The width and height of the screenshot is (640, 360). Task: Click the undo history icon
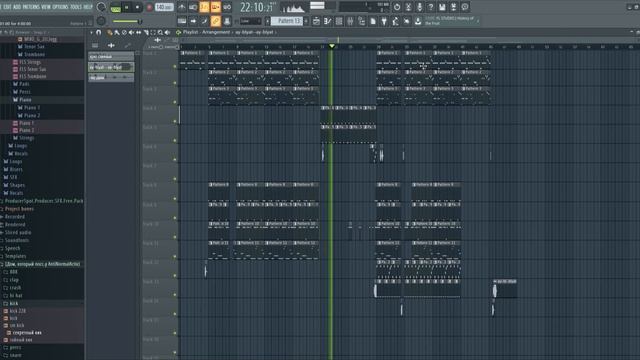pos(397,7)
